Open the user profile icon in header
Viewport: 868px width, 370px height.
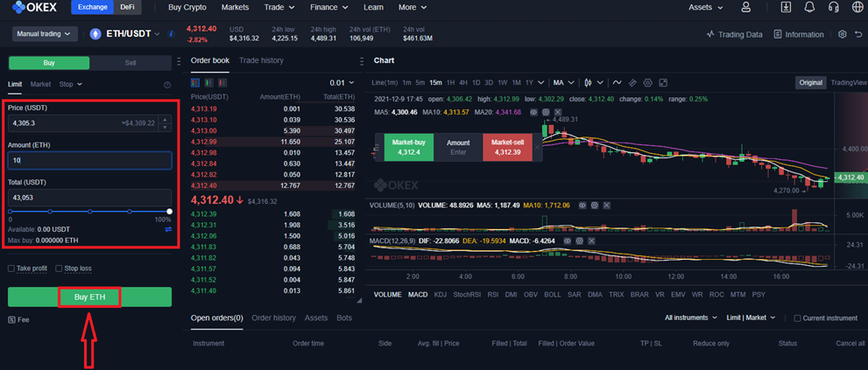pos(745,7)
